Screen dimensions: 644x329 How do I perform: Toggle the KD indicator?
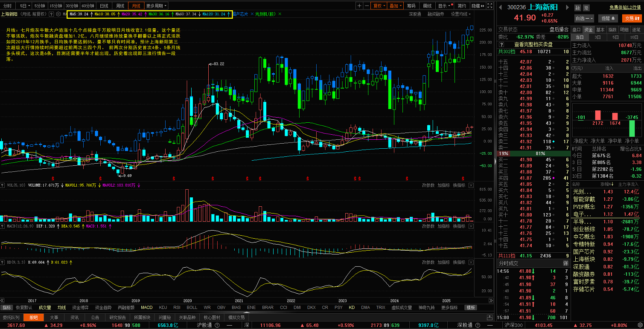click(x=352, y=307)
